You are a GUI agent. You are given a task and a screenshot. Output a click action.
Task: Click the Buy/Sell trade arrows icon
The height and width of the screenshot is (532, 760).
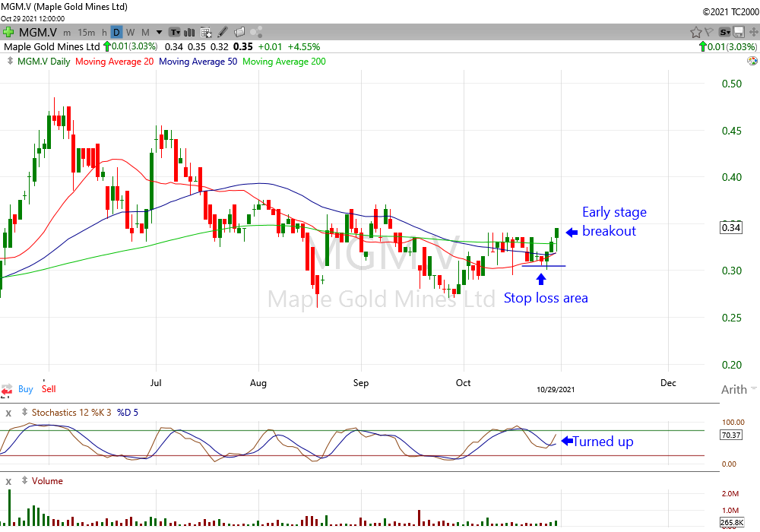pyautogui.click(x=7, y=390)
